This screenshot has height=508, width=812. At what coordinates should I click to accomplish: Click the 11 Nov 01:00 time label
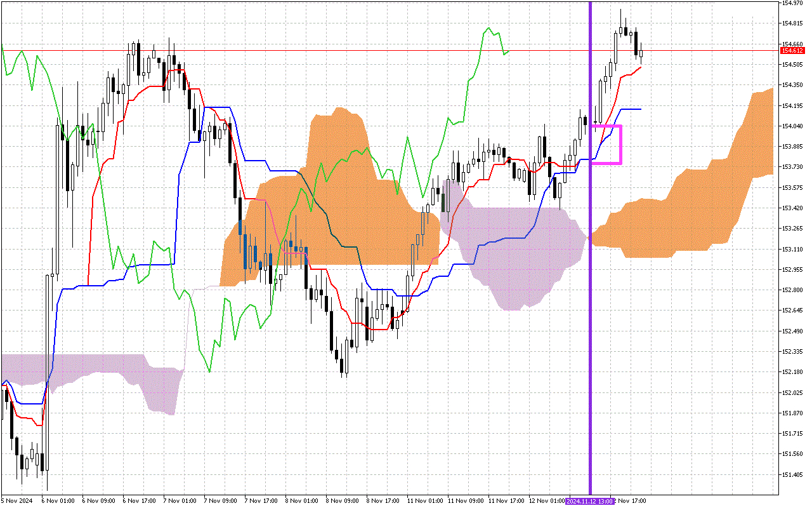[x=424, y=501]
